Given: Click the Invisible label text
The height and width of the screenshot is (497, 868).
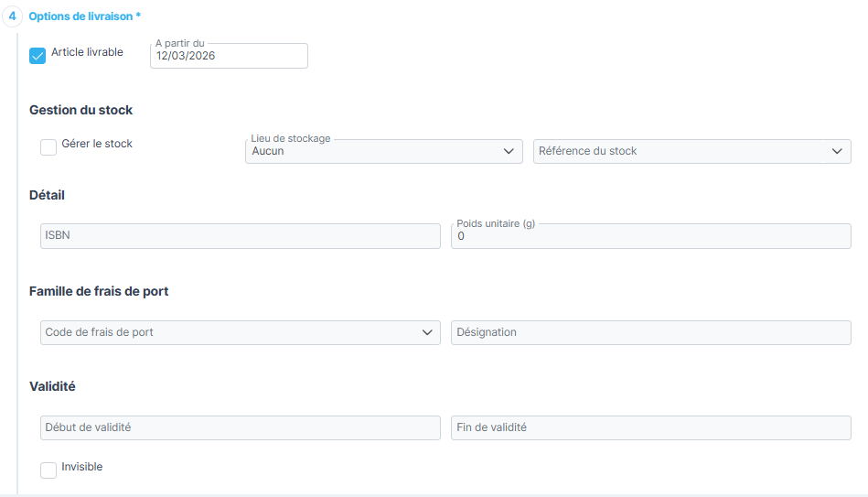Looking at the screenshot, I should pos(82,467).
